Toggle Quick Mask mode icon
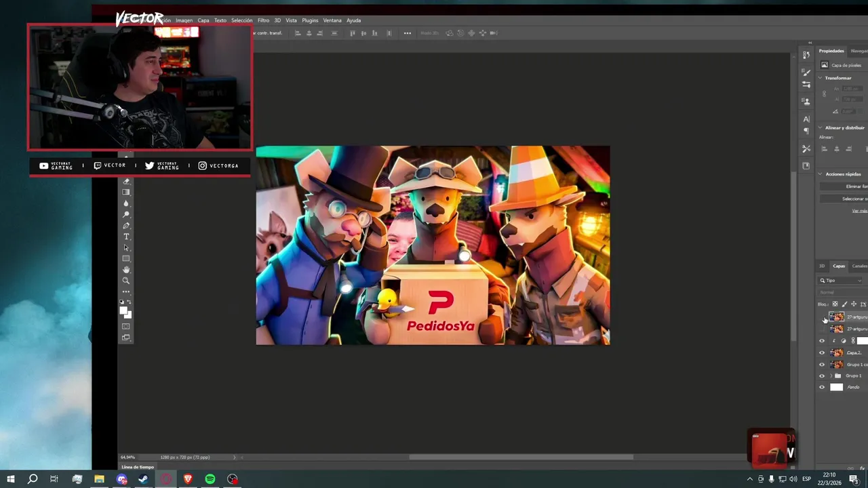The height and width of the screenshot is (488, 868). pos(126,327)
